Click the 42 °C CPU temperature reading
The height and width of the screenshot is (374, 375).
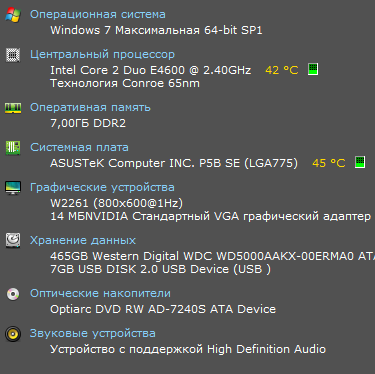282,70
